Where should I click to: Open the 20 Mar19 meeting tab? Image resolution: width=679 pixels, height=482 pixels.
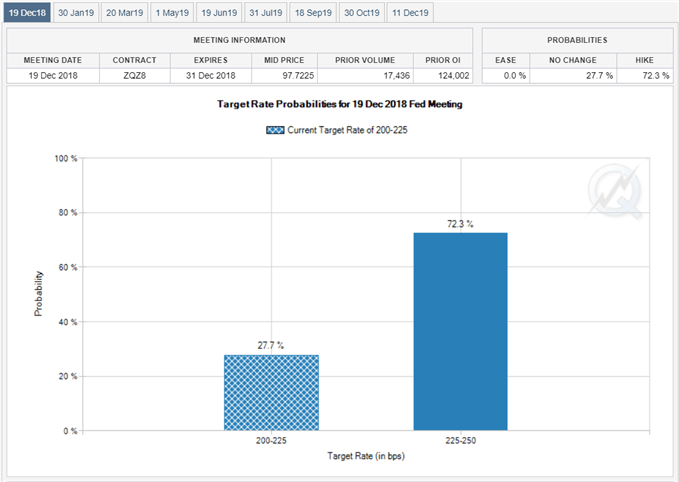pos(124,13)
